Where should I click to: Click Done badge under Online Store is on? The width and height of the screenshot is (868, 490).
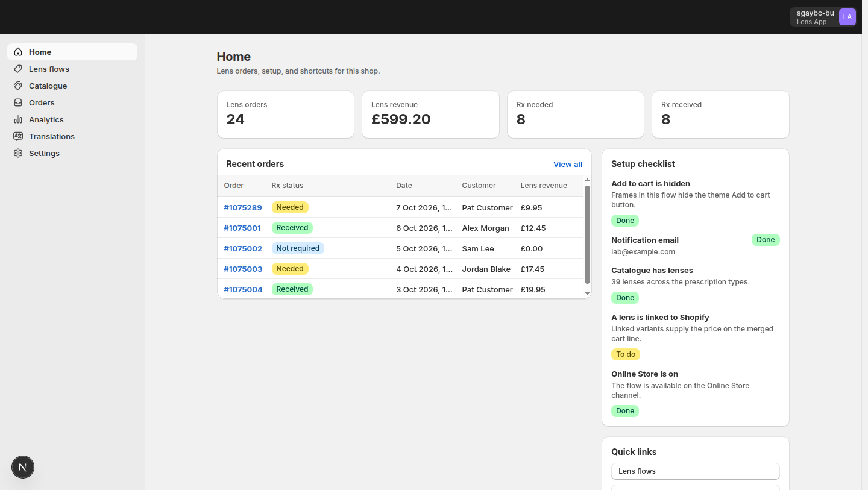point(625,411)
